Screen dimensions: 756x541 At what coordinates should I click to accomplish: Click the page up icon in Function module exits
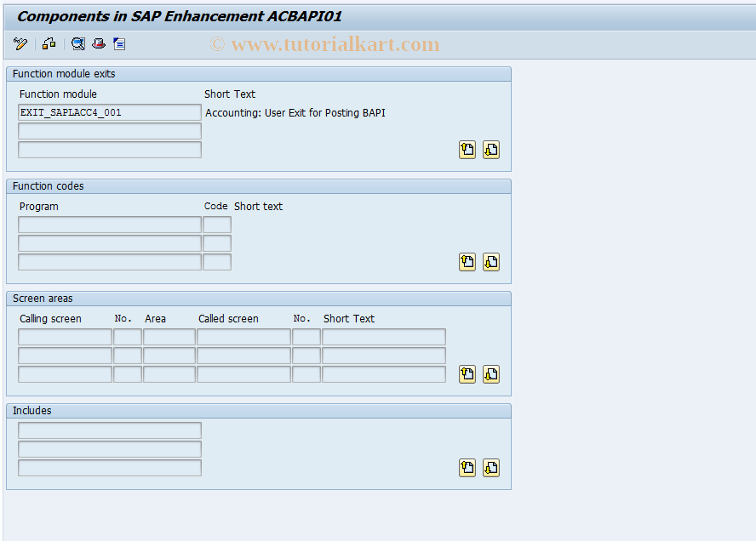point(467,149)
